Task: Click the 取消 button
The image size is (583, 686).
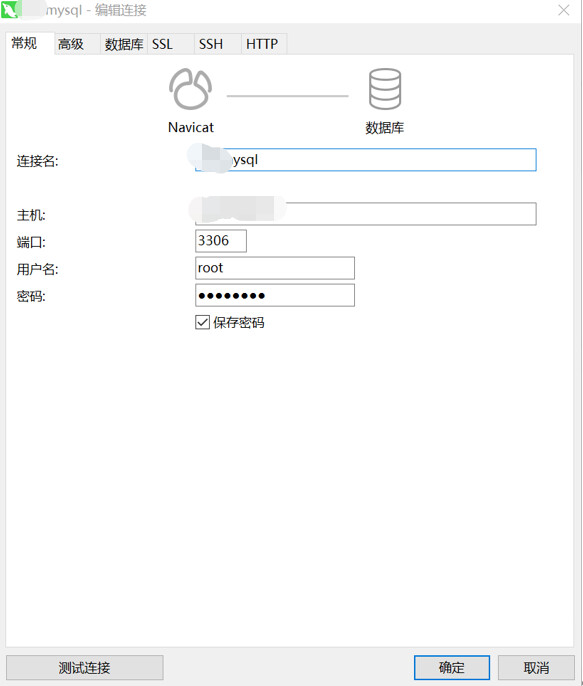Action: click(x=536, y=668)
